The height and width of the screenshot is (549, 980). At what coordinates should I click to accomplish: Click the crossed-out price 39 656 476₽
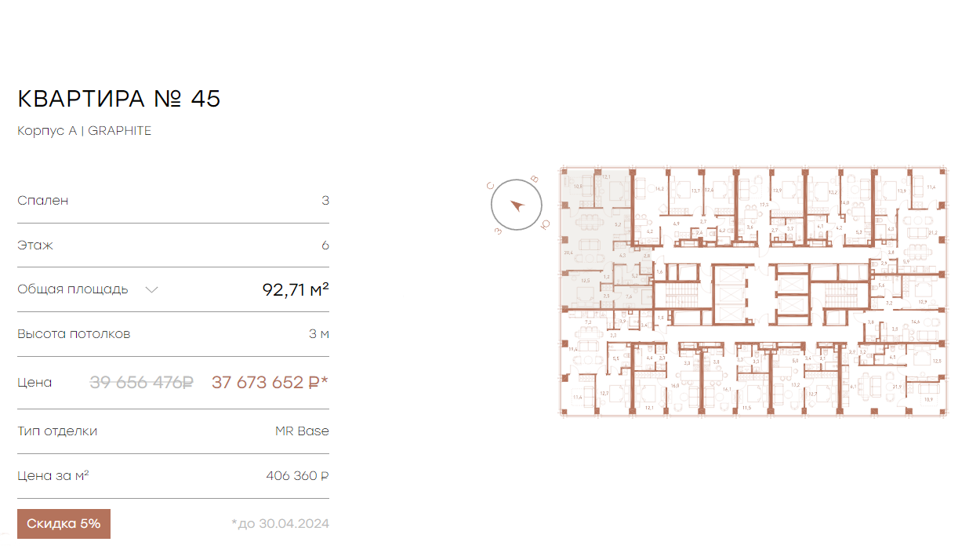coord(142,382)
